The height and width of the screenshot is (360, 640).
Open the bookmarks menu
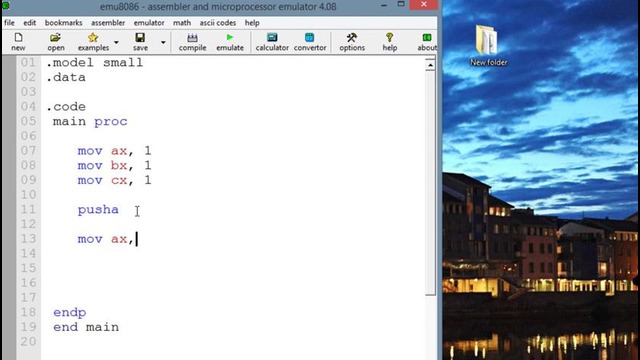(x=63, y=23)
